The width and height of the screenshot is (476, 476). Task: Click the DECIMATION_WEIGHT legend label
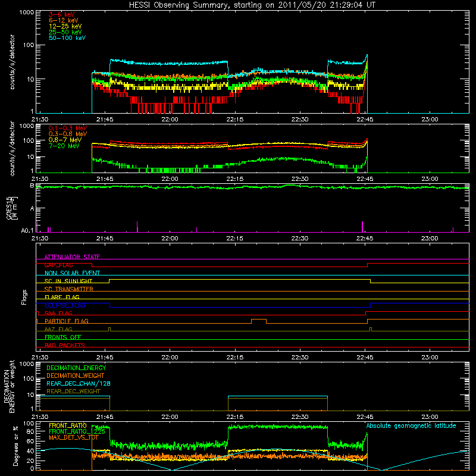(76, 375)
